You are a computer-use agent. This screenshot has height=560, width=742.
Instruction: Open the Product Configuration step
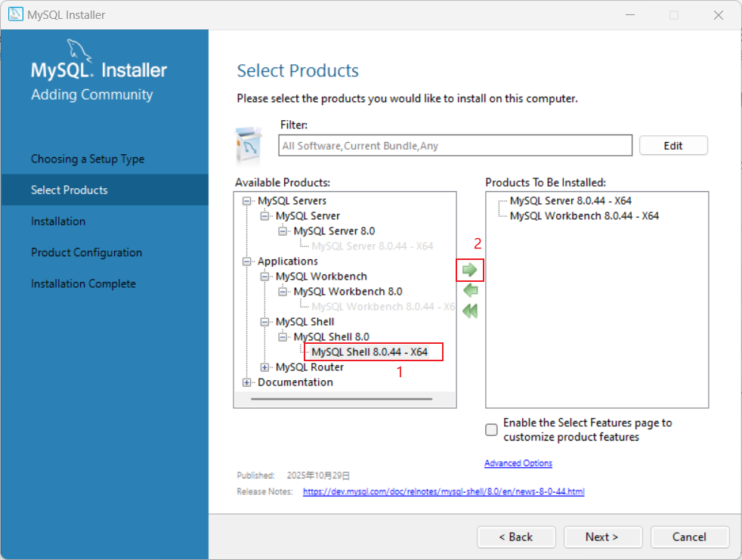[87, 252]
